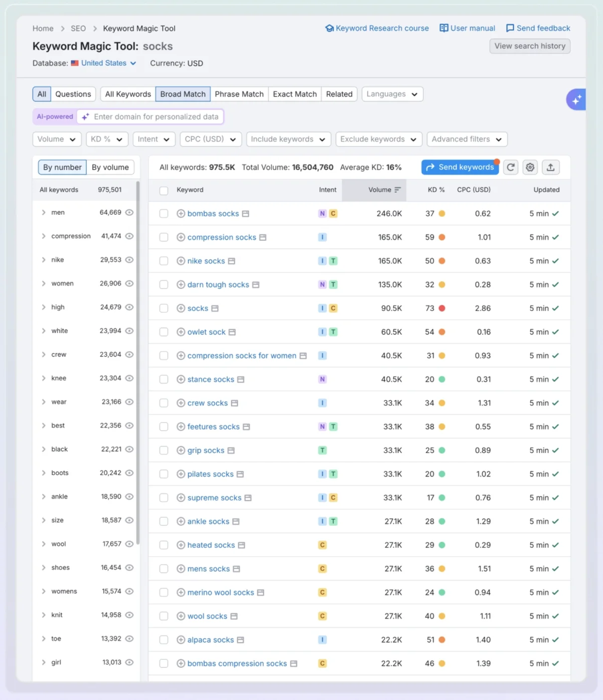Click the User manual book icon
The width and height of the screenshot is (603, 700).
[x=444, y=28]
